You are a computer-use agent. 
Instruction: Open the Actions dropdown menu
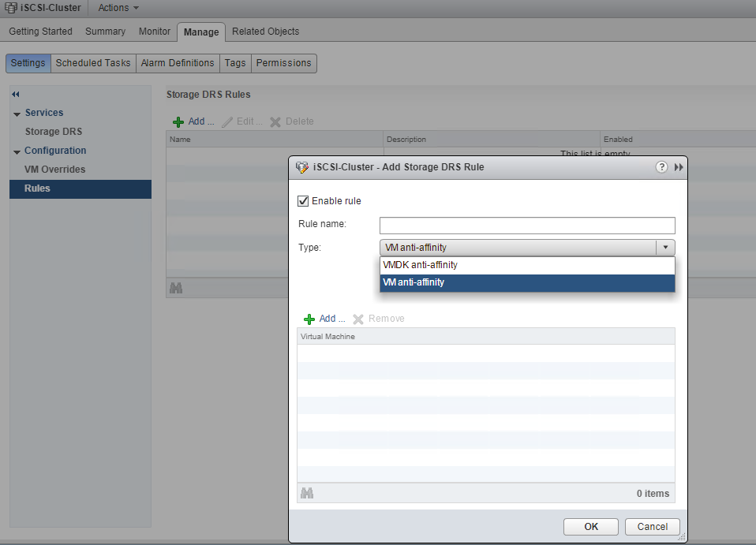click(x=118, y=8)
